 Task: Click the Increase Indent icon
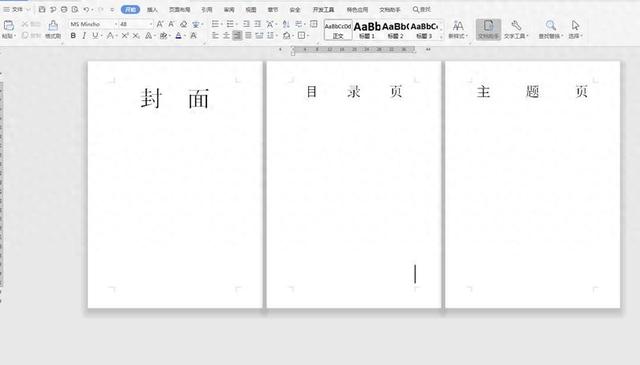click(257, 24)
